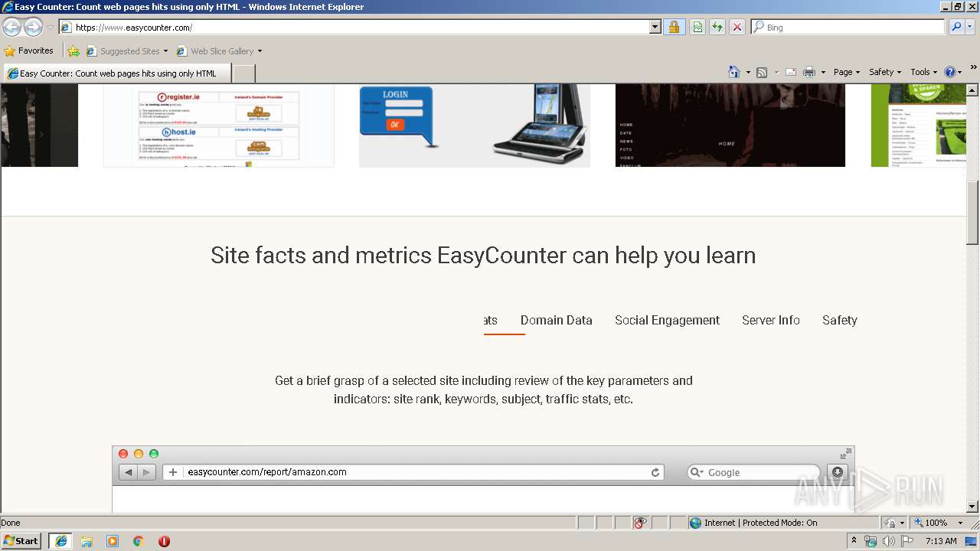Select the Social Engagement tab
The width and height of the screenshot is (980, 551).
tap(667, 321)
